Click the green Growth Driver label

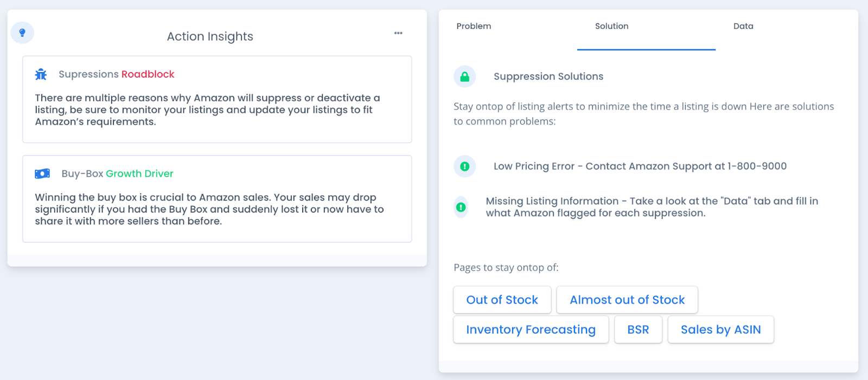(x=139, y=173)
